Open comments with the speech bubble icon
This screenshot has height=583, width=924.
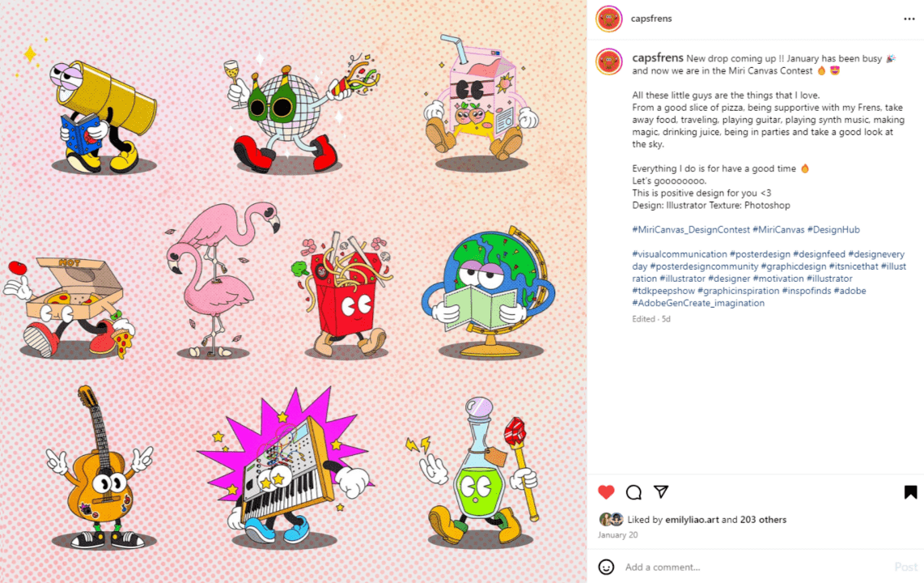point(634,492)
